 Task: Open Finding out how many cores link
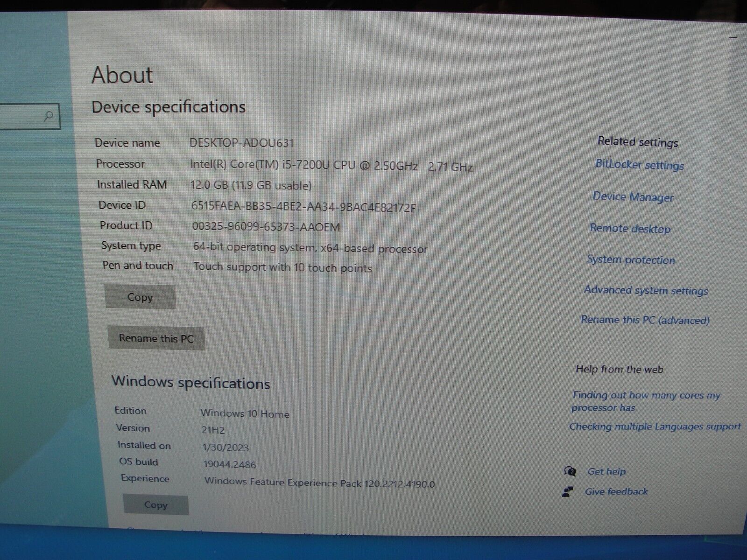tap(646, 401)
